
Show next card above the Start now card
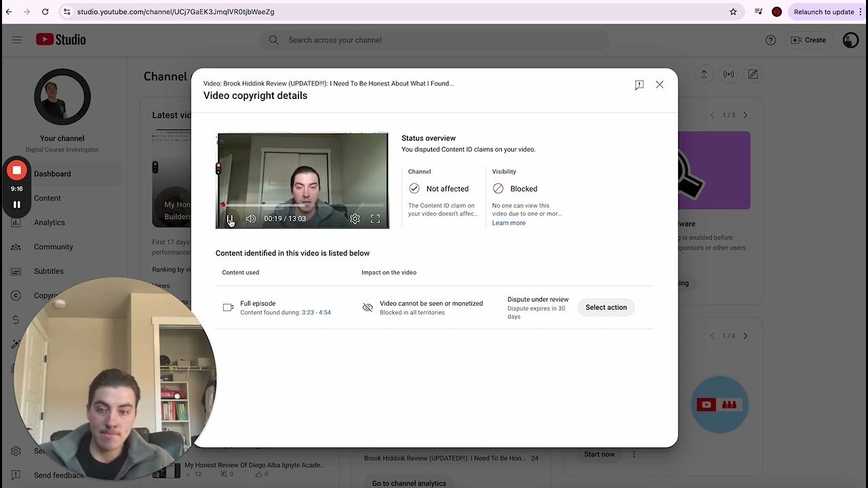pos(745,335)
